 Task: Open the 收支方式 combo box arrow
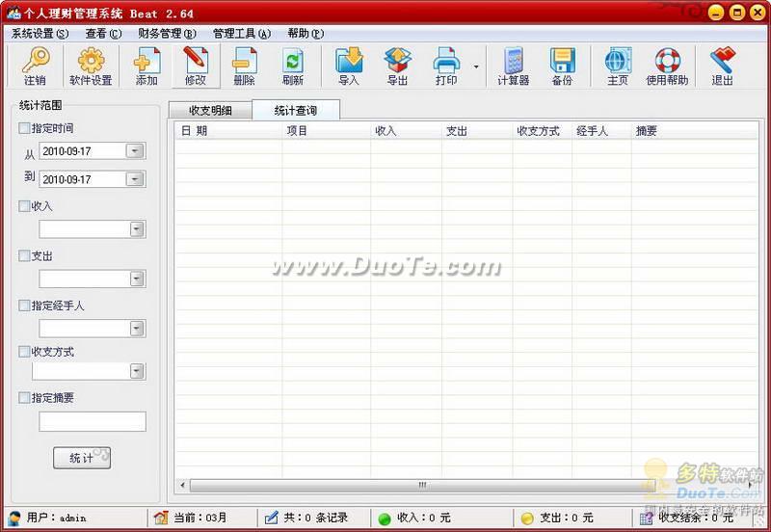coord(136,371)
